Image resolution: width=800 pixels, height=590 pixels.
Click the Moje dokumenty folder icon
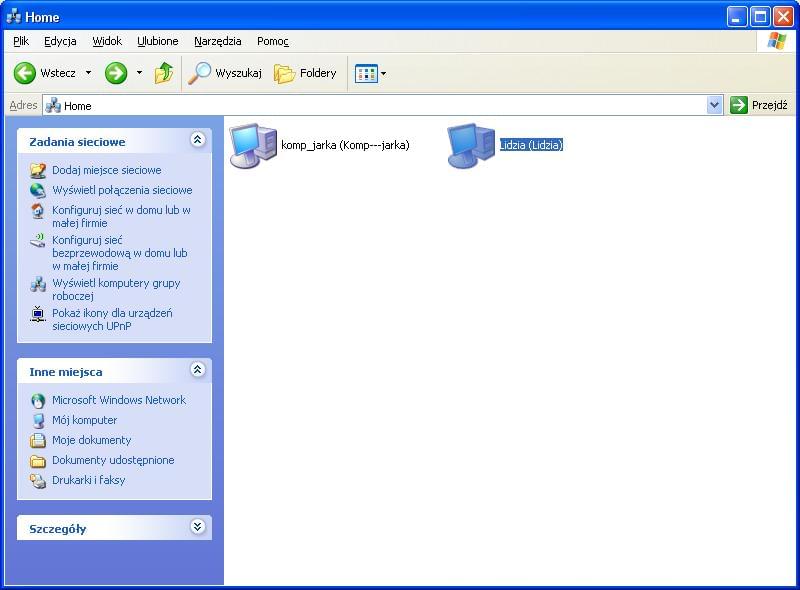tap(38, 440)
